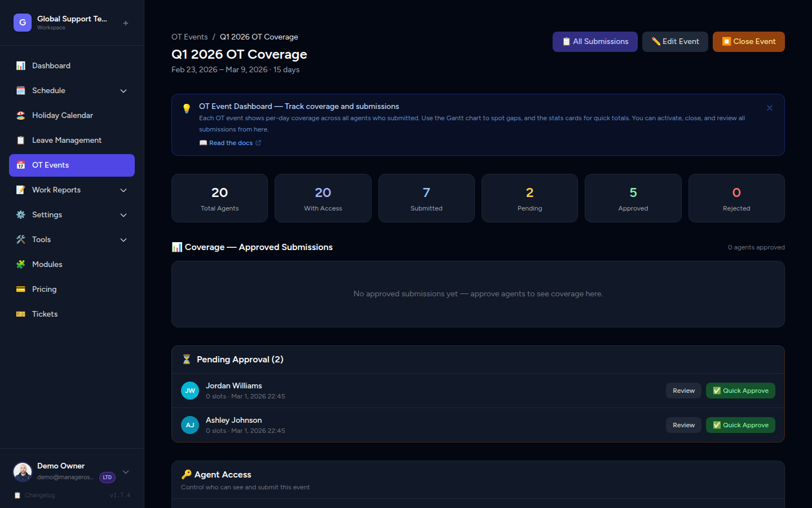Expand the Schedule submenu

tap(123, 91)
